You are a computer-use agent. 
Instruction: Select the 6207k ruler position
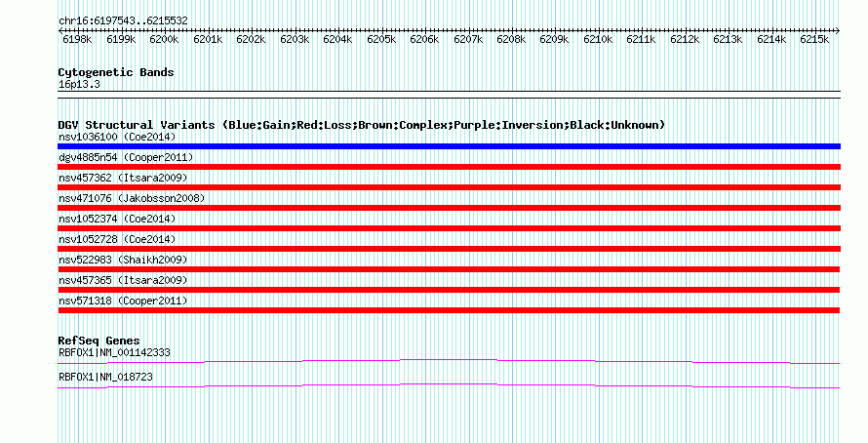point(468,40)
